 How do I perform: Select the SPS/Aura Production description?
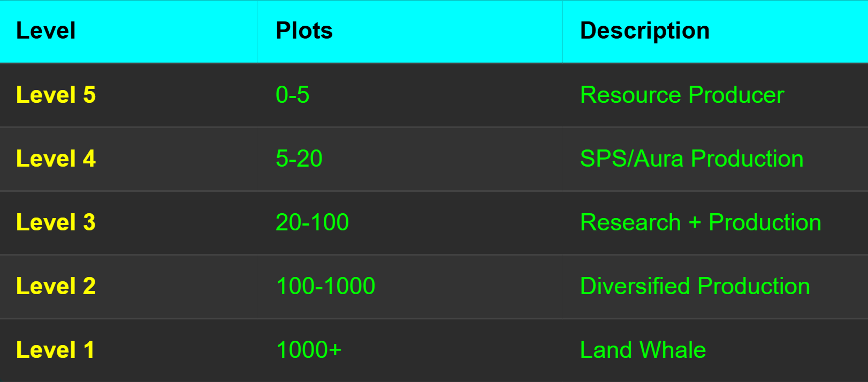(692, 159)
